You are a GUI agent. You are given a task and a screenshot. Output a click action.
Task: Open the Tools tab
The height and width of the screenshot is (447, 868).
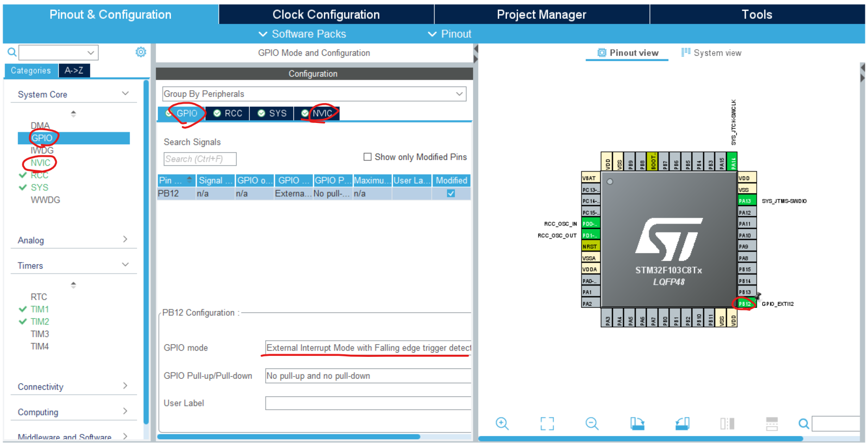pyautogui.click(x=757, y=15)
